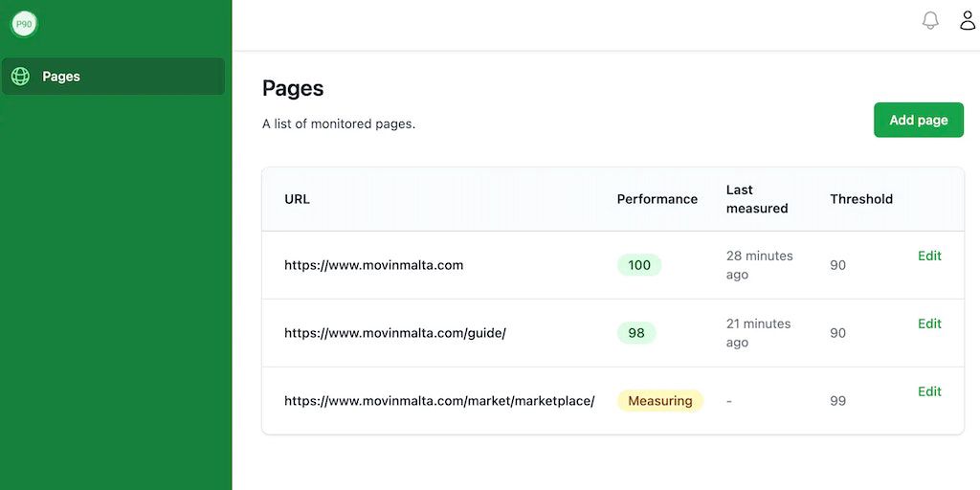The height and width of the screenshot is (490, 980).
Task: Open the user profile icon
Action: point(968,21)
